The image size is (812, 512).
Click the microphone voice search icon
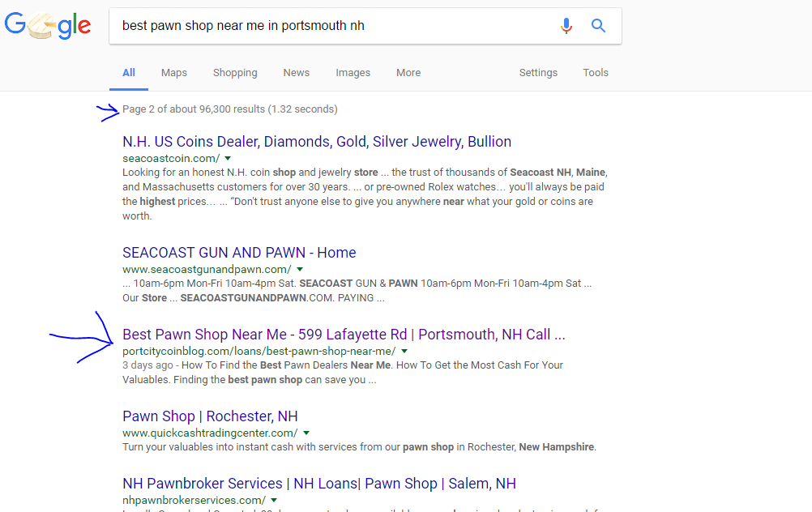tap(566, 26)
